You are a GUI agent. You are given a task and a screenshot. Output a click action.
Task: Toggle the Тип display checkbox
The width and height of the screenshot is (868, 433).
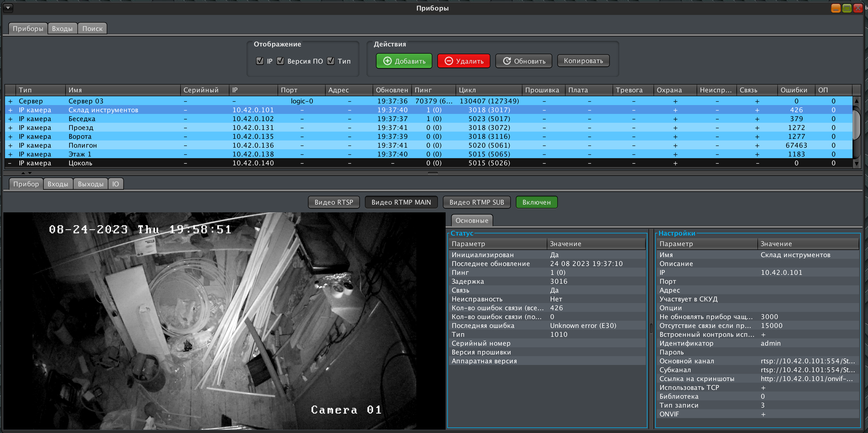tap(331, 61)
